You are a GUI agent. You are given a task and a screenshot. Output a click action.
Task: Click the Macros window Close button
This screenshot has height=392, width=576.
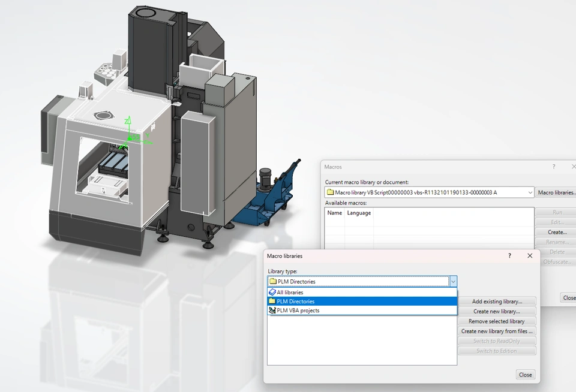[569, 298]
